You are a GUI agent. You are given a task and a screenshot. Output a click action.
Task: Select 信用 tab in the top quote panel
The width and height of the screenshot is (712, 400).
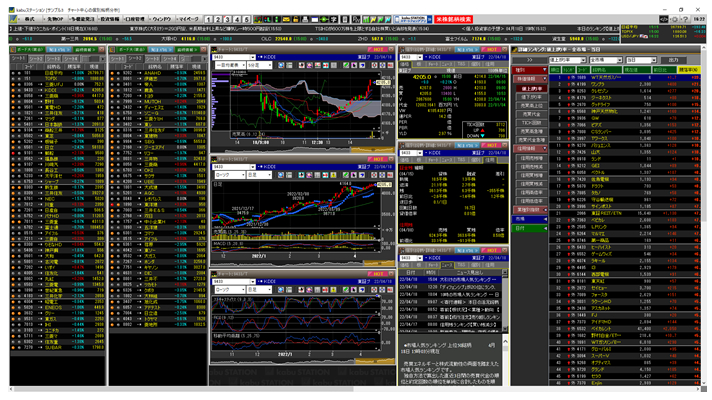490,64
